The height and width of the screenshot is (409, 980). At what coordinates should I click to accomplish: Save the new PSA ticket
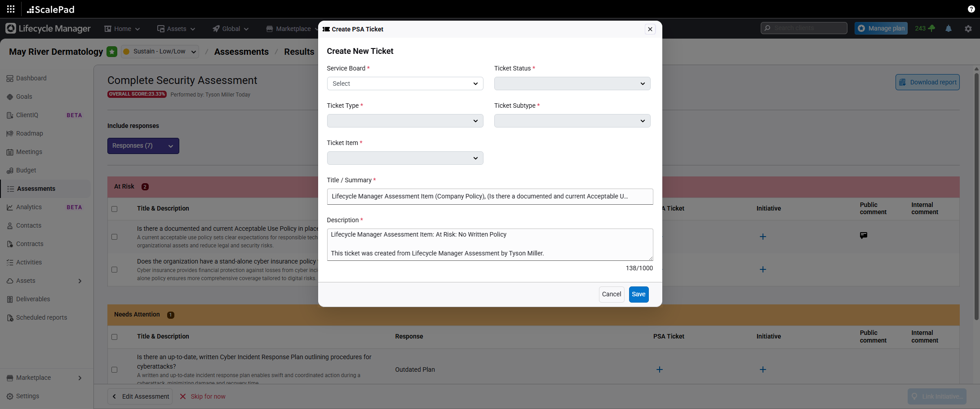[638, 294]
